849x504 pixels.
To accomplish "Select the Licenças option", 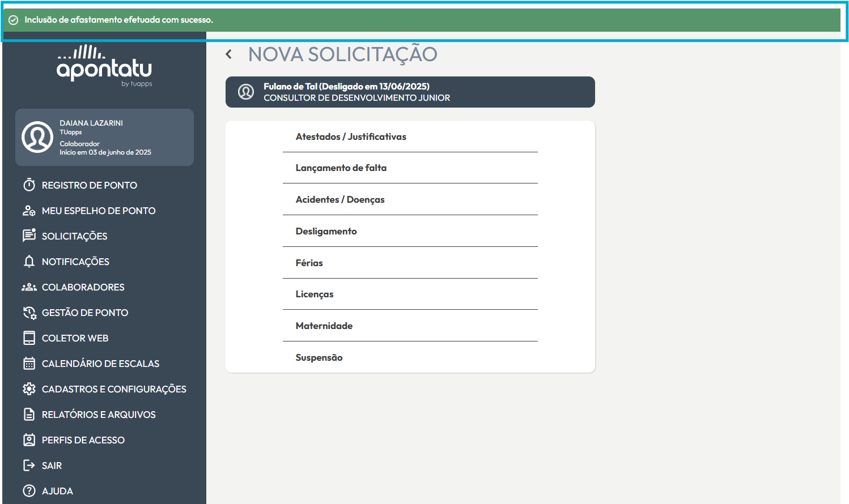I will [410, 294].
